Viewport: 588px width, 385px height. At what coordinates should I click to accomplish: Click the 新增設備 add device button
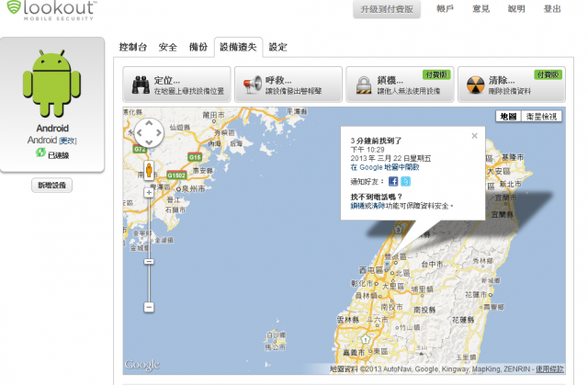coord(51,186)
